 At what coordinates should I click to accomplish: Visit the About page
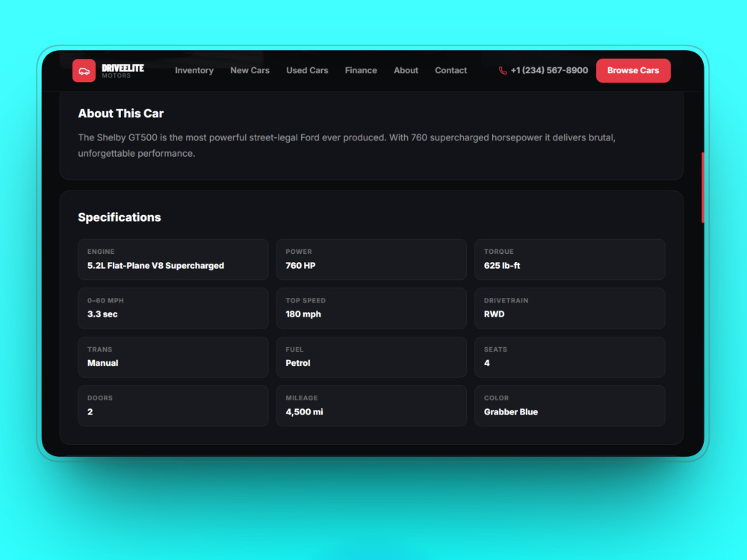pos(406,70)
